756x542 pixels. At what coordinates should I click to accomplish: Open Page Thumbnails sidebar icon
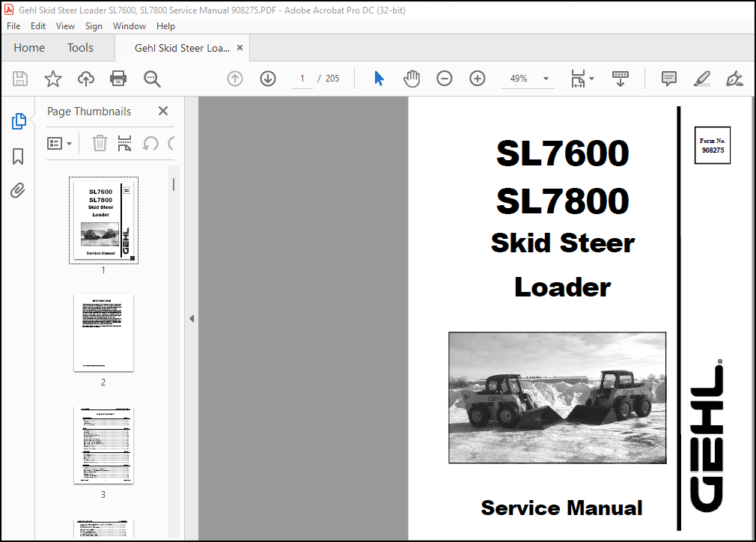pyautogui.click(x=18, y=121)
